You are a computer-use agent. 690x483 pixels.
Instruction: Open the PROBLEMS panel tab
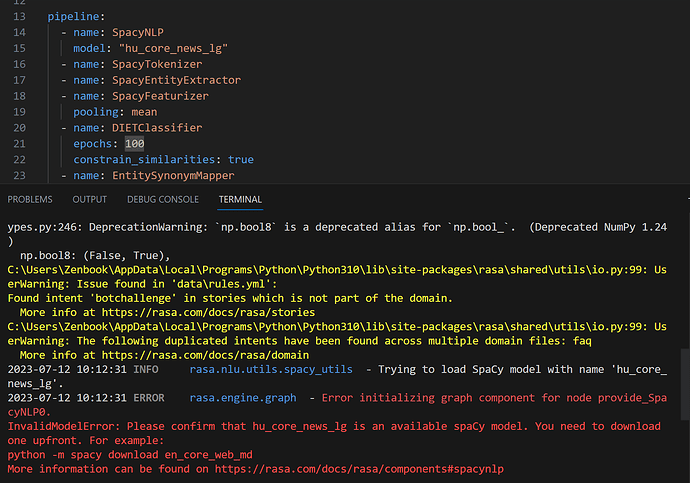(30, 200)
